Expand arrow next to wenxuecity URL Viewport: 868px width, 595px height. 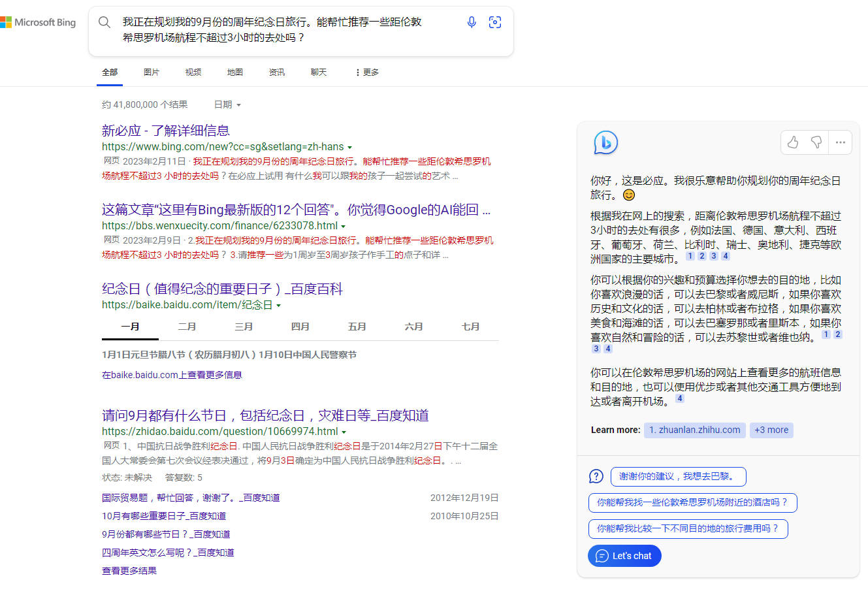pyautogui.click(x=344, y=227)
